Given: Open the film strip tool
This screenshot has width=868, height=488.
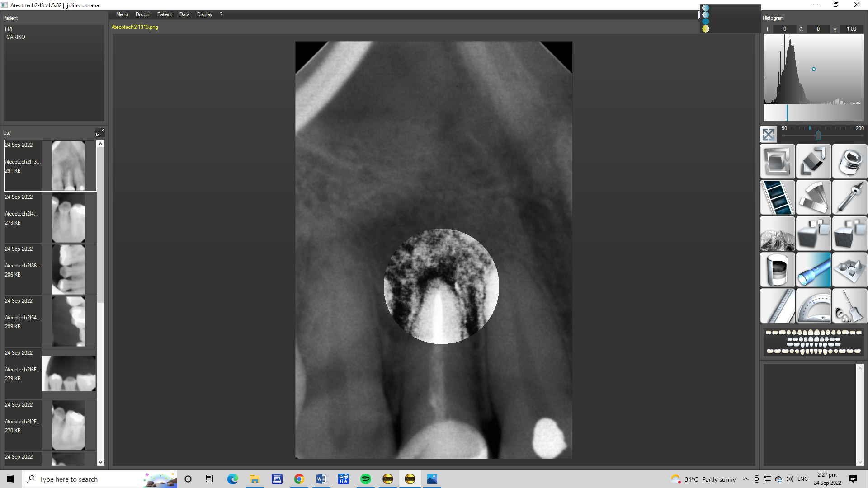Looking at the screenshot, I should tap(777, 197).
